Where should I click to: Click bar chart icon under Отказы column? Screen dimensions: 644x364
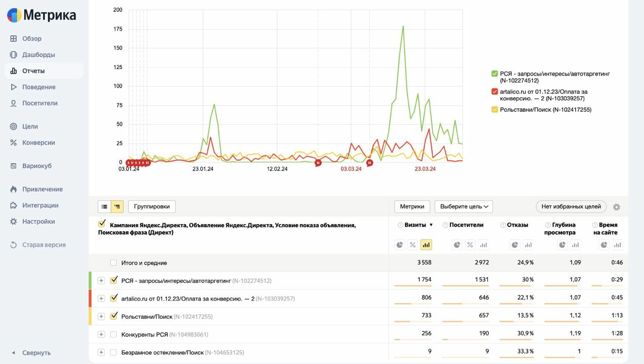[x=528, y=245]
